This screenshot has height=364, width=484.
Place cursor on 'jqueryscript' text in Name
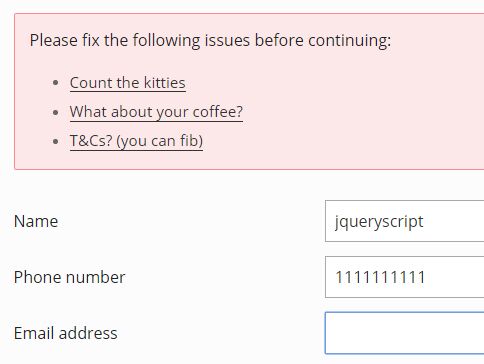click(379, 222)
